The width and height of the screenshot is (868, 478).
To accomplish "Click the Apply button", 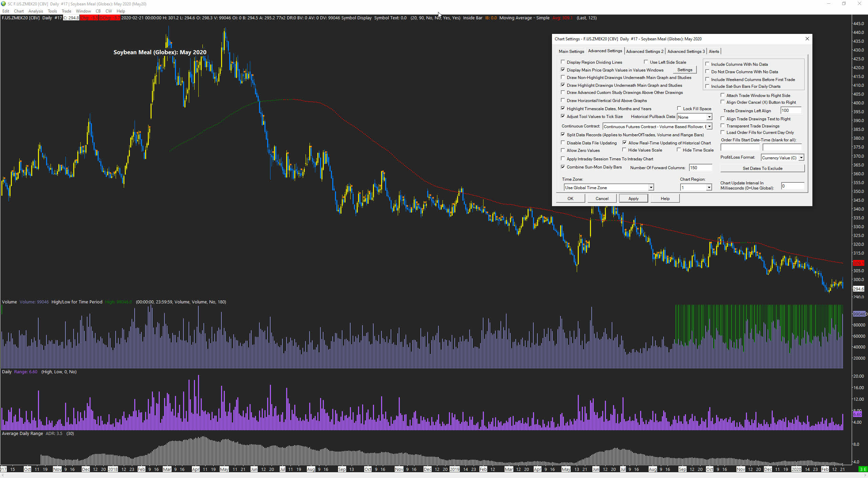I will coord(633,199).
